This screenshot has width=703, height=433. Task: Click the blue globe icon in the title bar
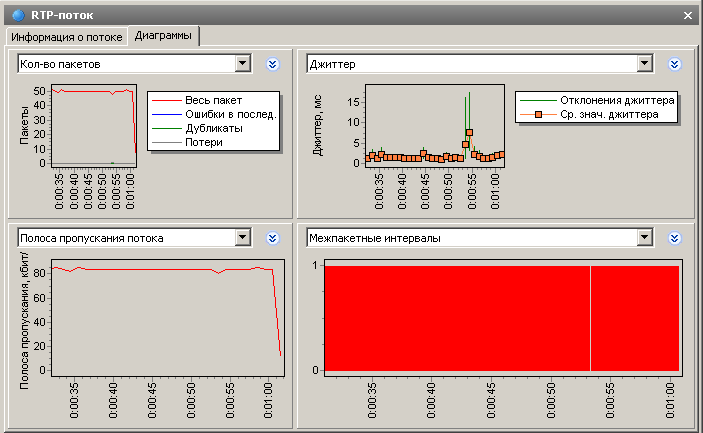tap(18, 15)
